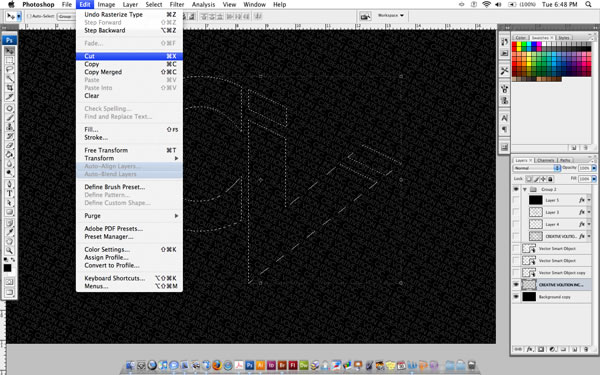Image resolution: width=600 pixels, height=375 pixels.
Task: Click the Go to Bridge icon
Action: pyautogui.click(x=365, y=16)
